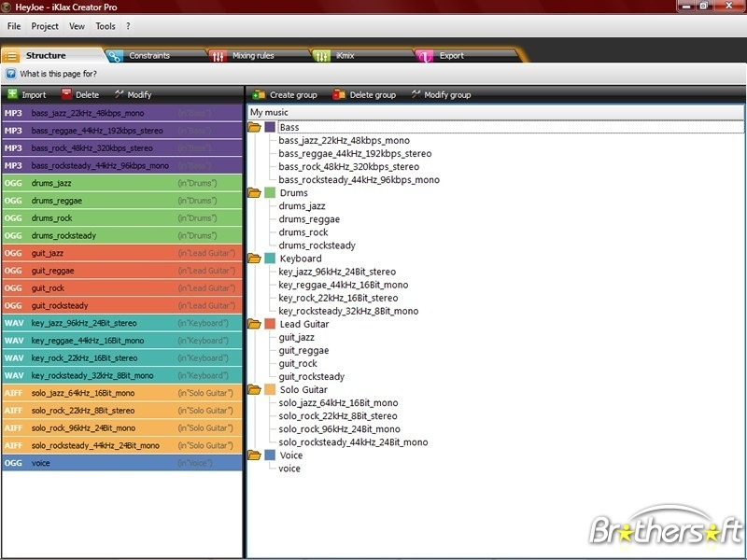Click the Bass group folder icon
747x560 pixels.
[x=254, y=127]
